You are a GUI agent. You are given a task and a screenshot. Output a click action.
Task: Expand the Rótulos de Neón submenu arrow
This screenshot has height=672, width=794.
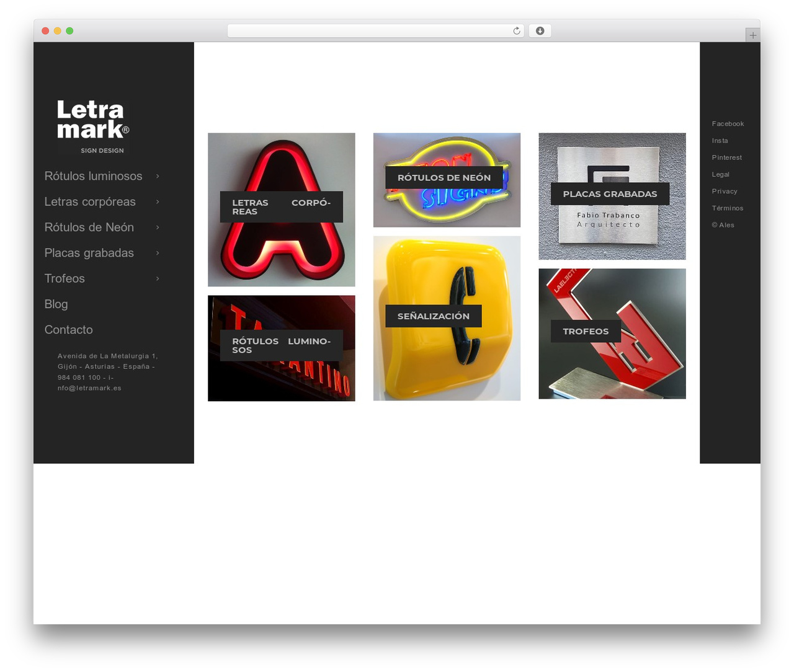pyautogui.click(x=158, y=228)
